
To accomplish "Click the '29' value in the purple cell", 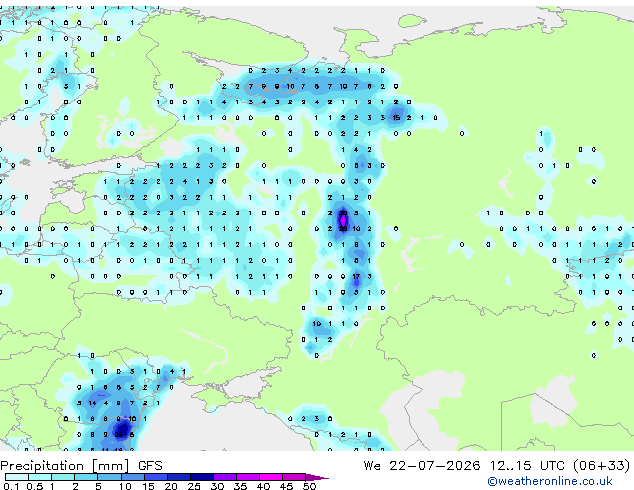I will coord(343,229).
